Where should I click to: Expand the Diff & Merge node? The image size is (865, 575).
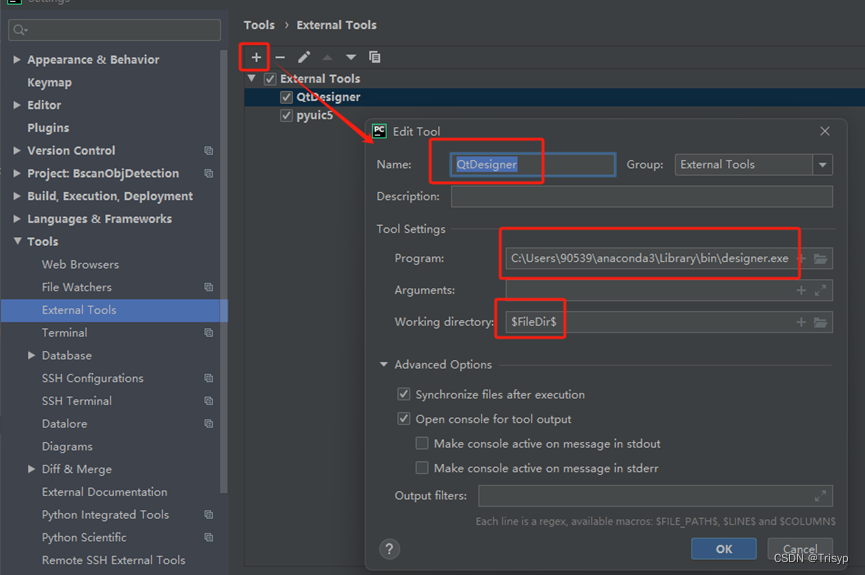tap(31, 469)
